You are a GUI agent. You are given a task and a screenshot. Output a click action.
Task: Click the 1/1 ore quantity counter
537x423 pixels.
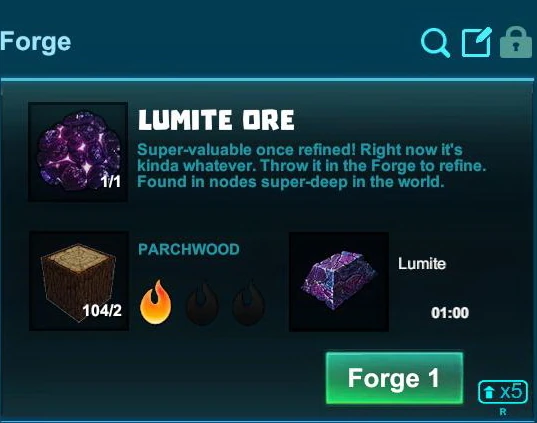(x=111, y=182)
